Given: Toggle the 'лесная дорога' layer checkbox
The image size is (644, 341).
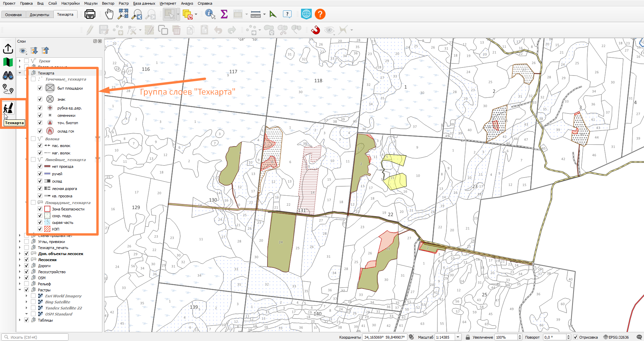Looking at the screenshot, I should [x=40, y=188].
